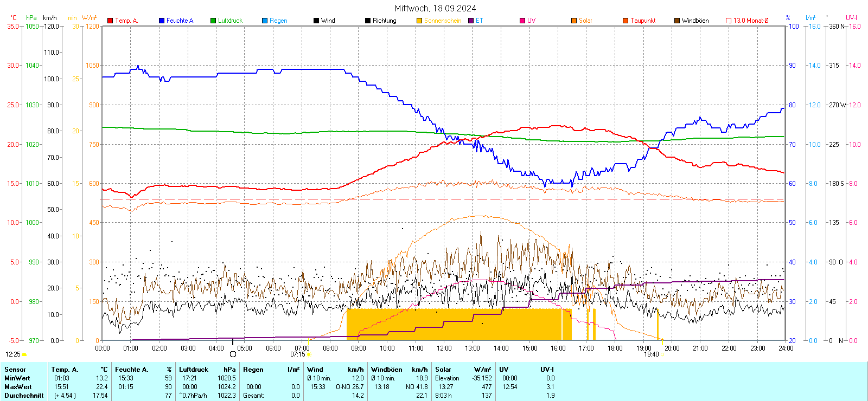The height and width of the screenshot is (401, 868).
Task: Toggle the Regen legend marker
Action: 265,21
